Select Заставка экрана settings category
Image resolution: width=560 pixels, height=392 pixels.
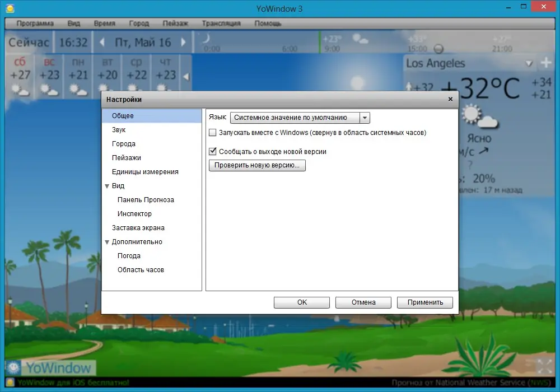[152, 228]
